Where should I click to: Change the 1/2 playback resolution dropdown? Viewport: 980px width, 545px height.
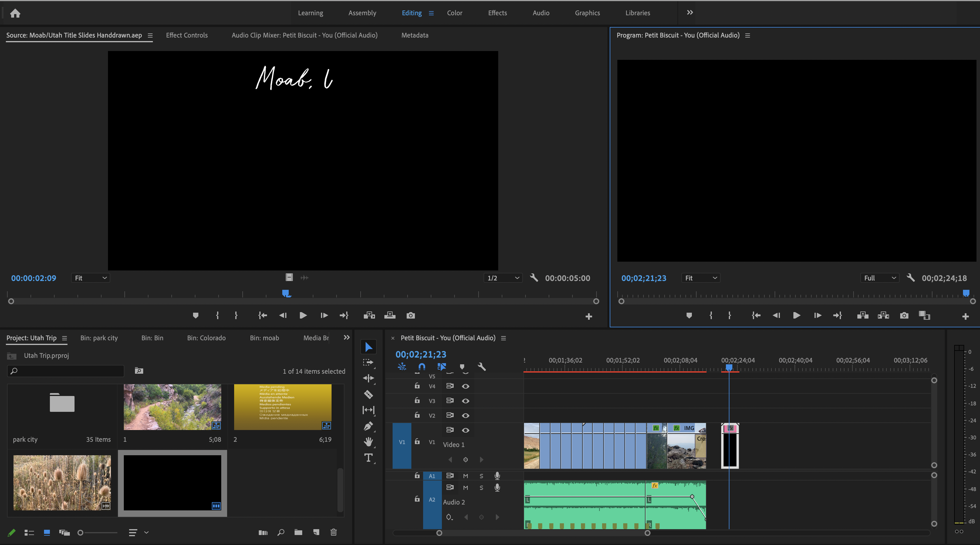pyautogui.click(x=503, y=278)
